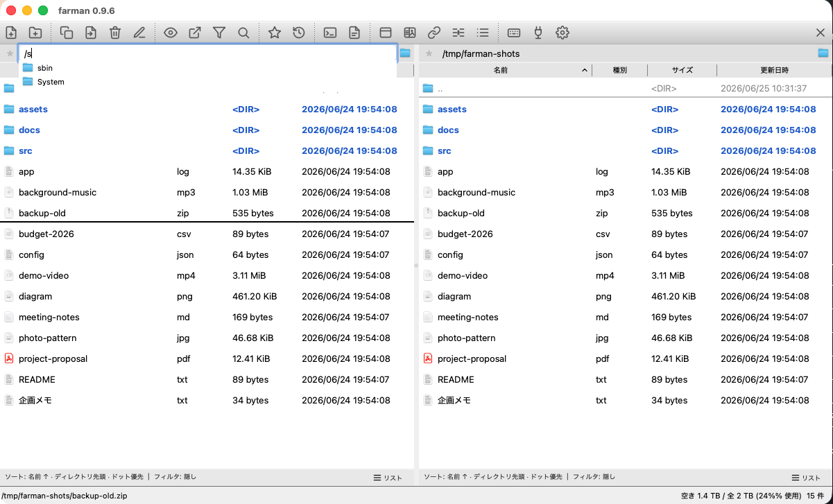Viewport: 833px width, 504px height.
Task: Toggle right pane favorite star
Action: pos(429,53)
